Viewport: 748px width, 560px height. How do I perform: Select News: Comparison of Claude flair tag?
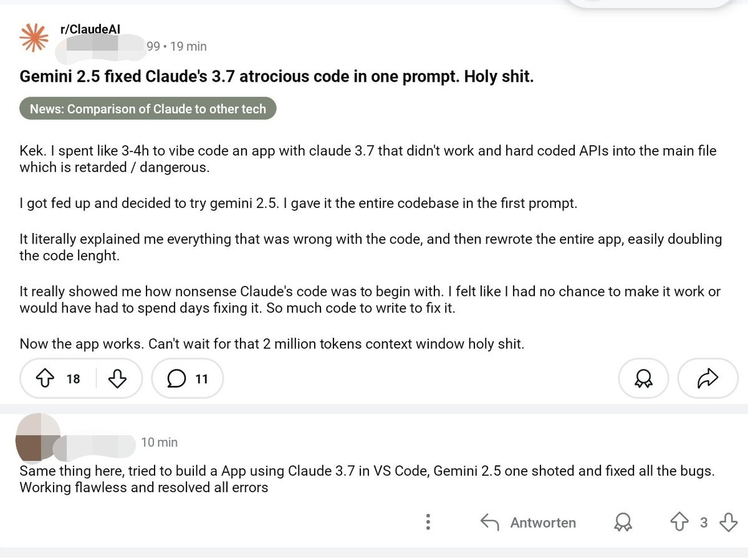coord(148,109)
